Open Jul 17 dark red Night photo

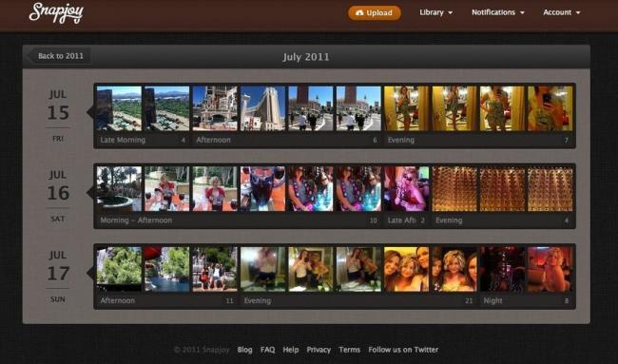(502, 269)
